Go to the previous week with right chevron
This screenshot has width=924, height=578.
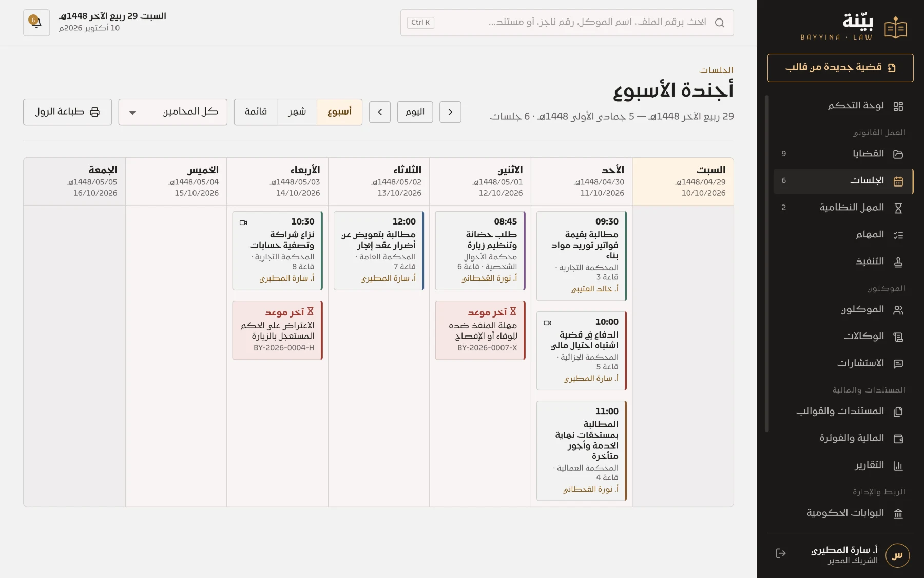point(450,112)
